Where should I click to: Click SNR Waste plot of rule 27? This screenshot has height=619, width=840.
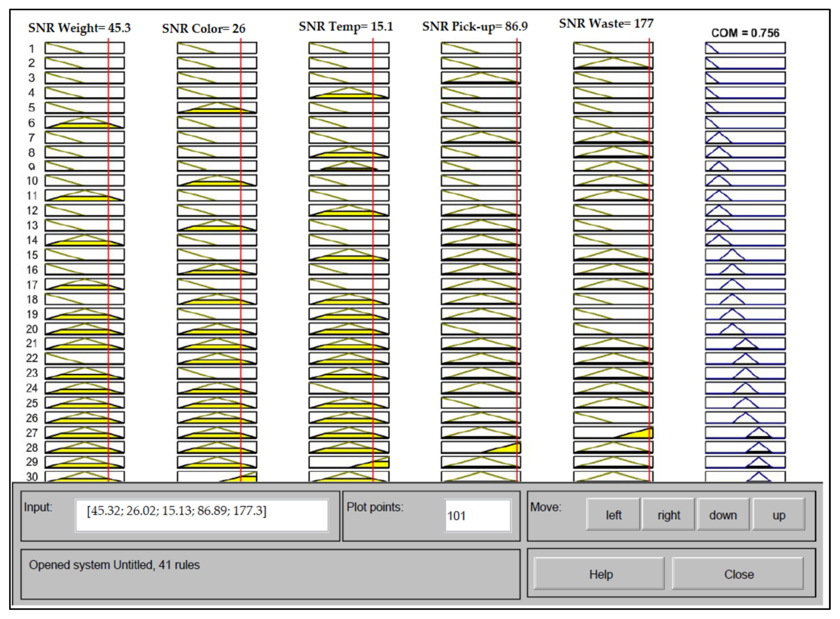(613, 433)
